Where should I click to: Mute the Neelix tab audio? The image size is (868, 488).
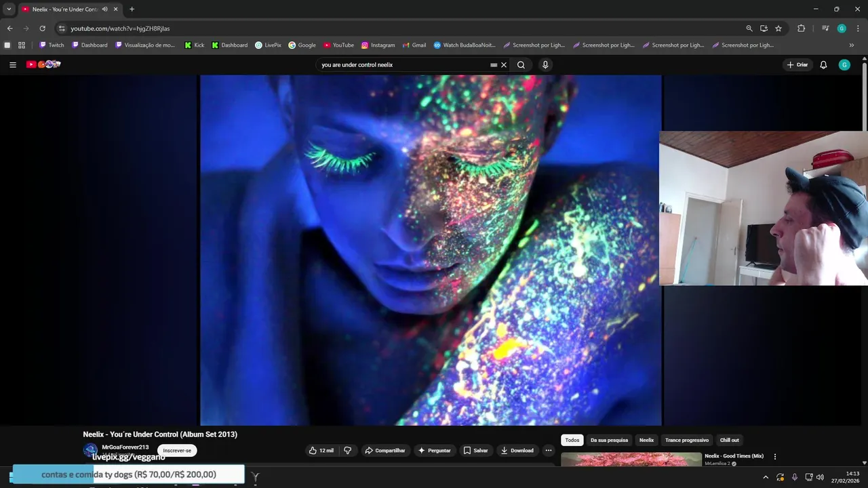click(104, 9)
